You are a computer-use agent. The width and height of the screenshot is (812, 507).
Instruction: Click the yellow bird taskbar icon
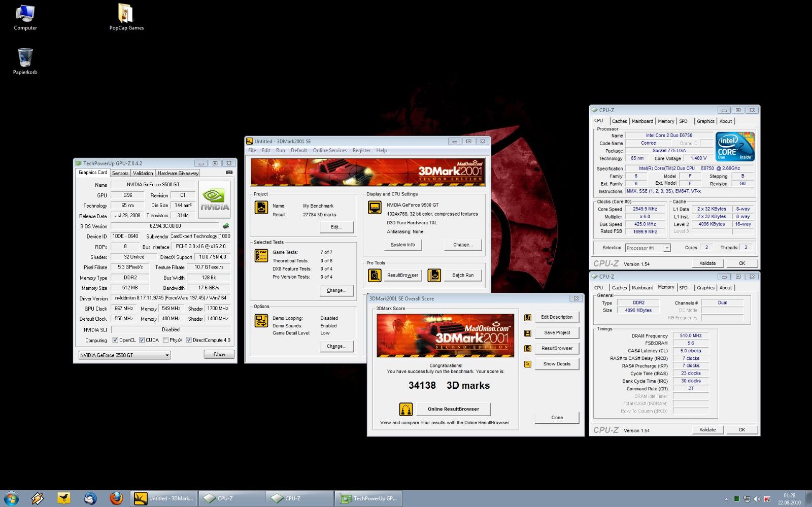[64, 498]
